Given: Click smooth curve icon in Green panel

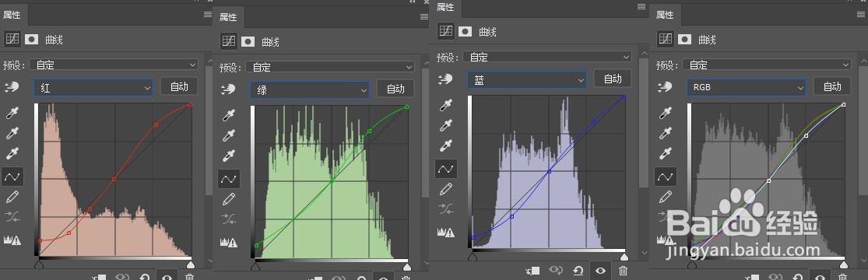Looking at the screenshot, I should (x=229, y=219).
